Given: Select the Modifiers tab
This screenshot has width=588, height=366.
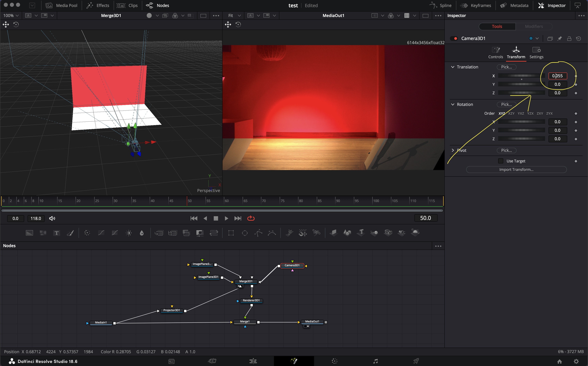Looking at the screenshot, I should [534, 26].
